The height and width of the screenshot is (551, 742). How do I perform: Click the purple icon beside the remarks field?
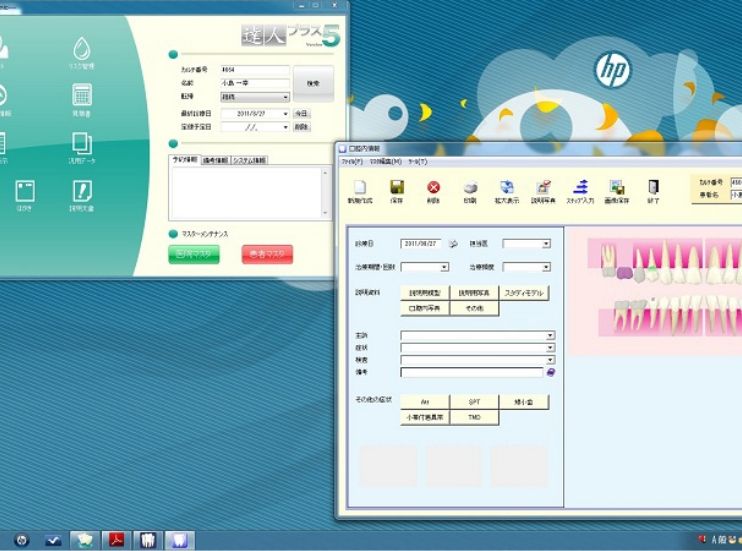[551, 372]
